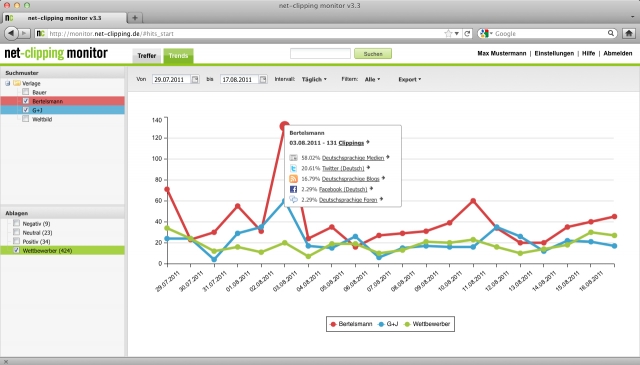
Task: Click the net-clipping monitor logo
Action: pos(56,53)
